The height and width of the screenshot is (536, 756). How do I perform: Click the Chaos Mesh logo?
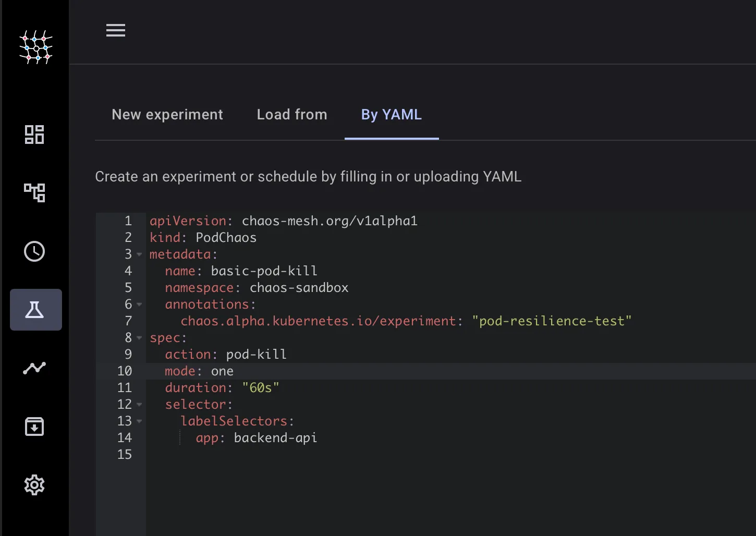pyautogui.click(x=36, y=47)
